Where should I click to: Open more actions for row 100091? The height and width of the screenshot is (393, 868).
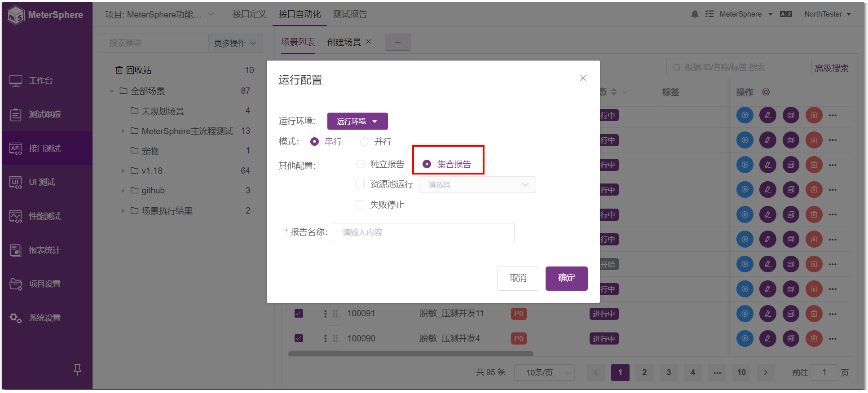[x=833, y=314]
